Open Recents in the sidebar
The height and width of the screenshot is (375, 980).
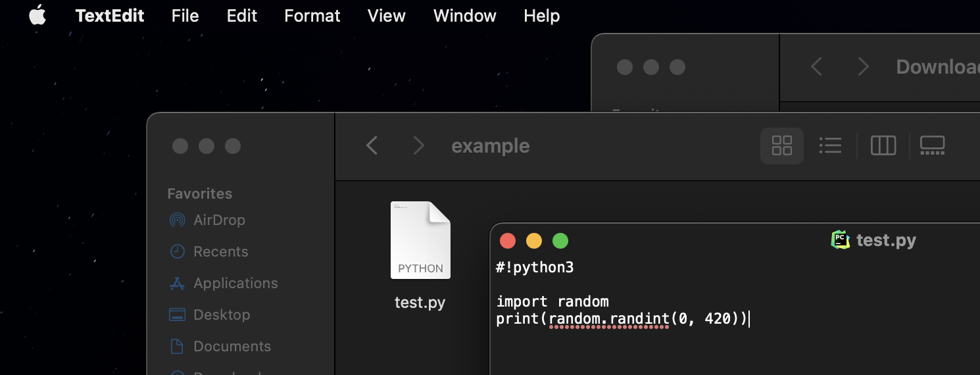(x=220, y=251)
